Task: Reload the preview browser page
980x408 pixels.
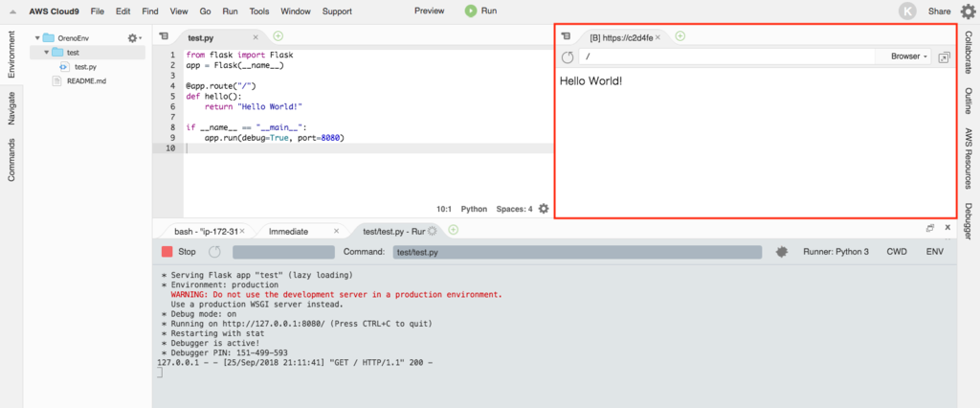Action: tap(568, 57)
